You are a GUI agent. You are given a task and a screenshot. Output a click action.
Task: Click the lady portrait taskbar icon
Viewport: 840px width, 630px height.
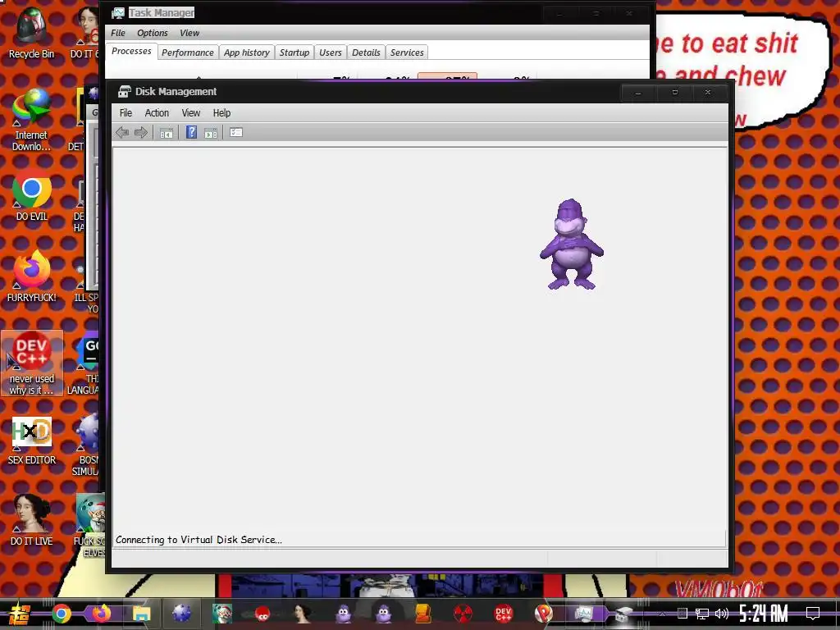coord(302,614)
